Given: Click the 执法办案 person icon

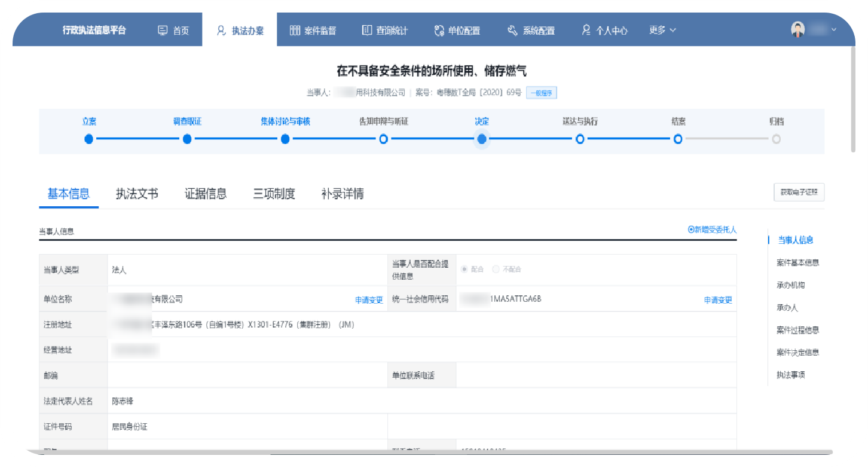Looking at the screenshot, I should [221, 30].
